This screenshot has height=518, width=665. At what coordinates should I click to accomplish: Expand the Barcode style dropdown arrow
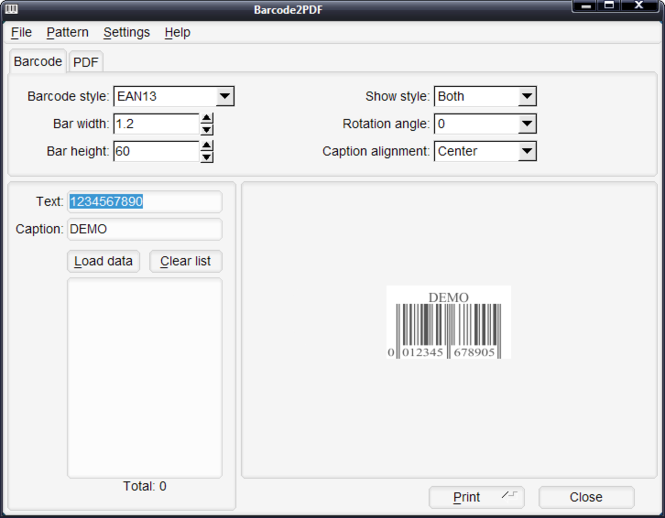click(225, 96)
